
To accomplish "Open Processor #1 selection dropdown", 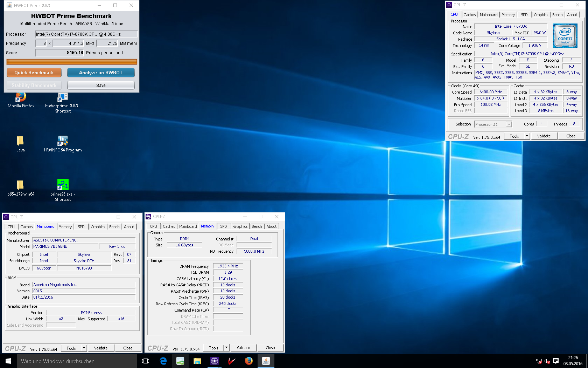I will tap(493, 124).
